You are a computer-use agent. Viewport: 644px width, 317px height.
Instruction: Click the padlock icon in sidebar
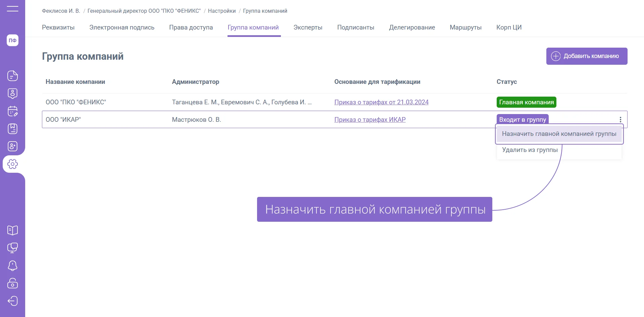point(12,283)
